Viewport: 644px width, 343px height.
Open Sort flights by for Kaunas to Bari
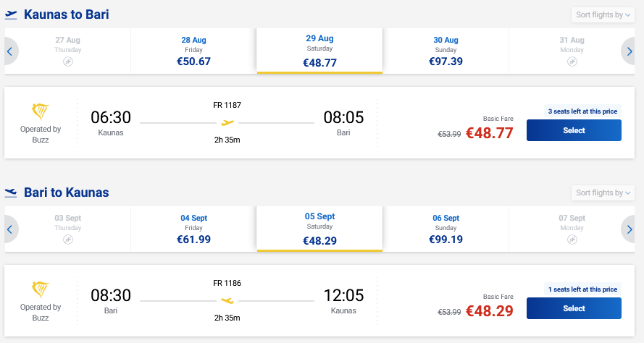(603, 14)
